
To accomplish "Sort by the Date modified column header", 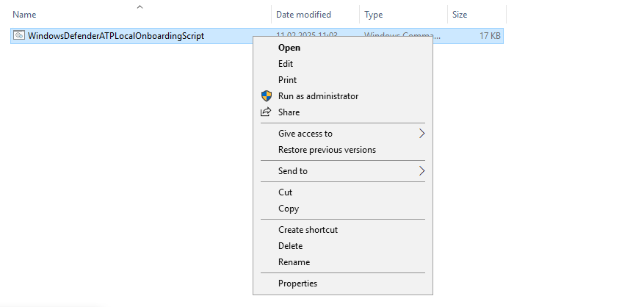I will [303, 15].
